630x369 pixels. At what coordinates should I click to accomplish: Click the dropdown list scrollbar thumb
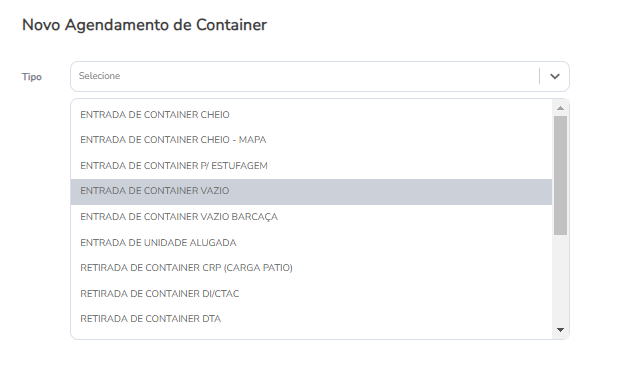point(560,176)
